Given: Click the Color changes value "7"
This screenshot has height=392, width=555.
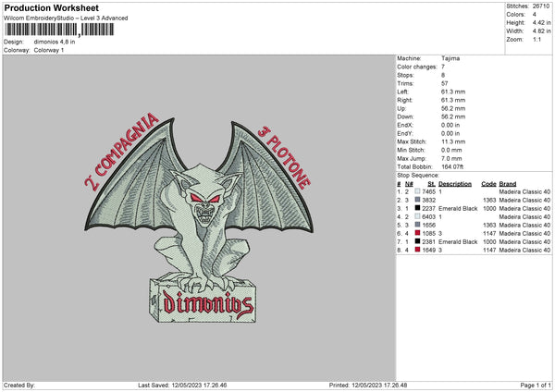Looking at the screenshot, I should [443, 67].
